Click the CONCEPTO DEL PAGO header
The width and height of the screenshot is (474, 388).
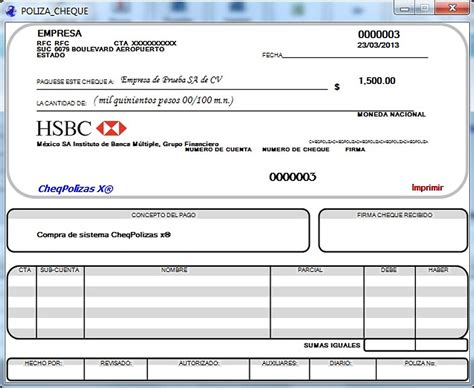pyautogui.click(x=163, y=215)
